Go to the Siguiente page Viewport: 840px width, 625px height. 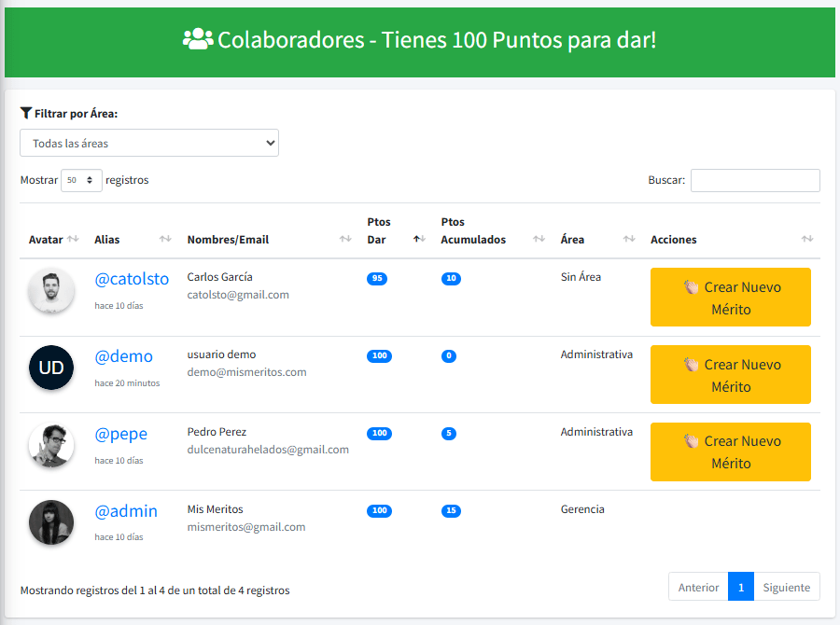786,587
